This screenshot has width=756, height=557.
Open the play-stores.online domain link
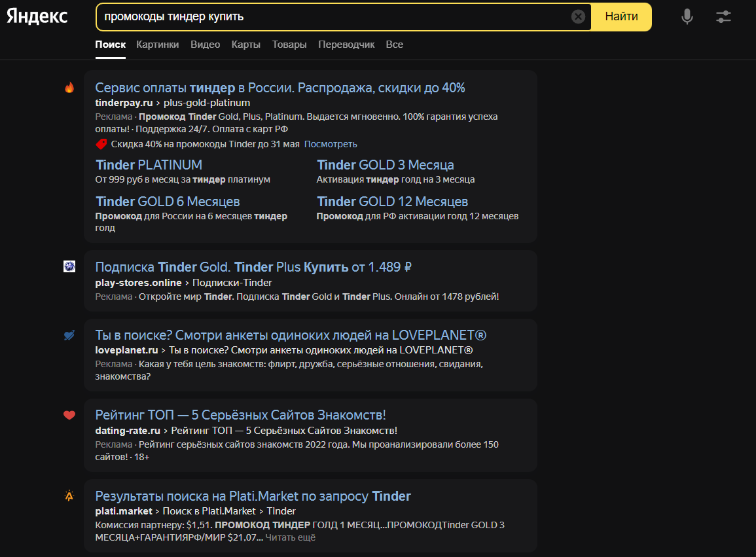tap(138, 283)
